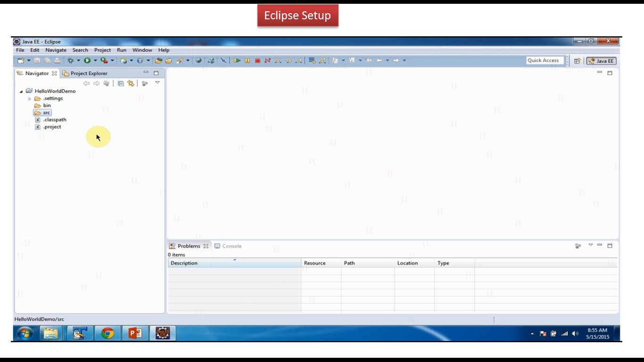This screenshot has width=644, height=362.
Task: Click the Forward navigation arrow in main toolbar
Action: (x=396, y=60)
